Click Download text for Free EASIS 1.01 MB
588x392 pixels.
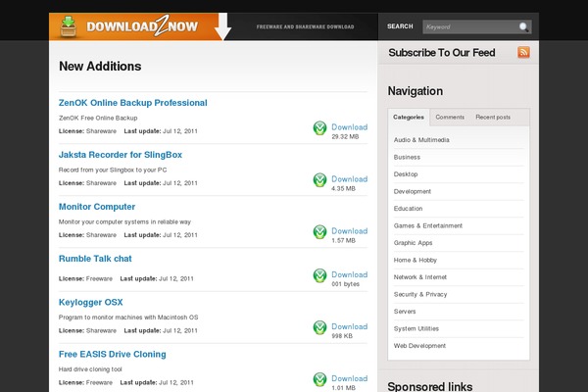click(349, 378)
